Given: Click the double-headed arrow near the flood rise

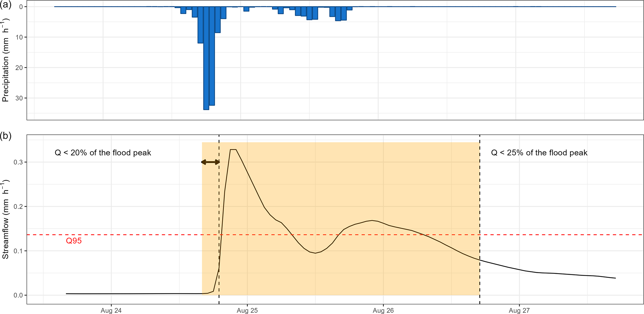Looking at the screenshot, I should pos(211,162).
